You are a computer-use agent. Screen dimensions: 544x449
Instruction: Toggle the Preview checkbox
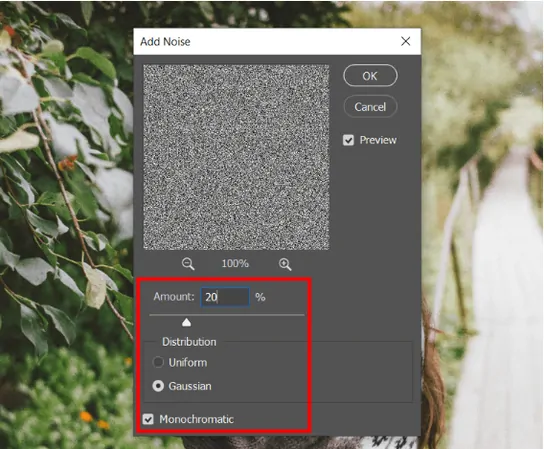[x=348, y=140]
